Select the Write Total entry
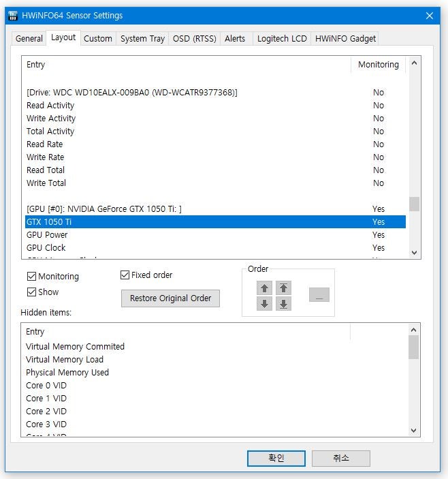 (x=215, y=183)
